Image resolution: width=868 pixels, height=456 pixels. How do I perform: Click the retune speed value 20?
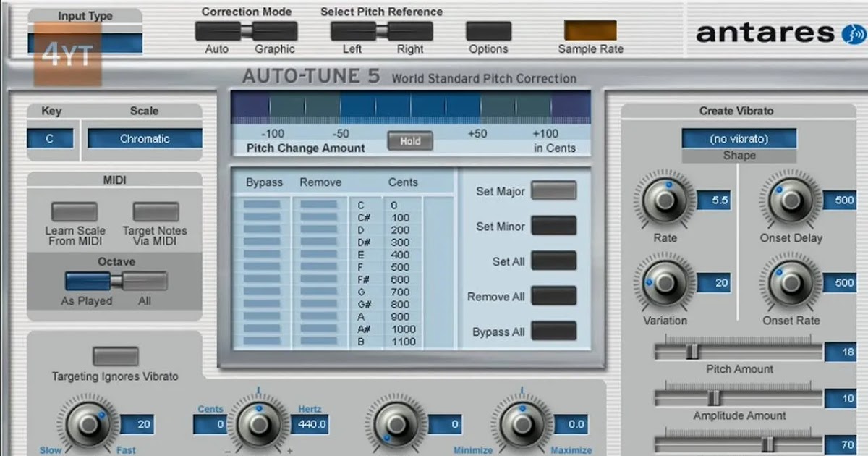(137, 425)
